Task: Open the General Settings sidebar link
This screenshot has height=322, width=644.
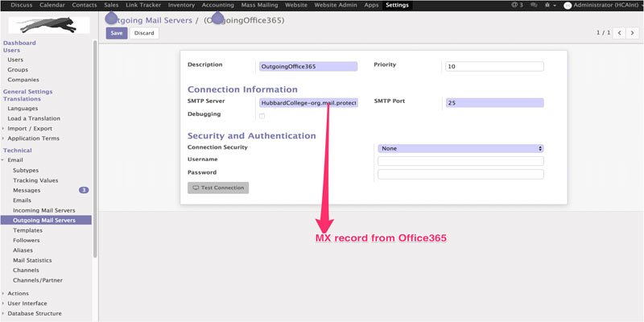Action: [x=28, y=92]
